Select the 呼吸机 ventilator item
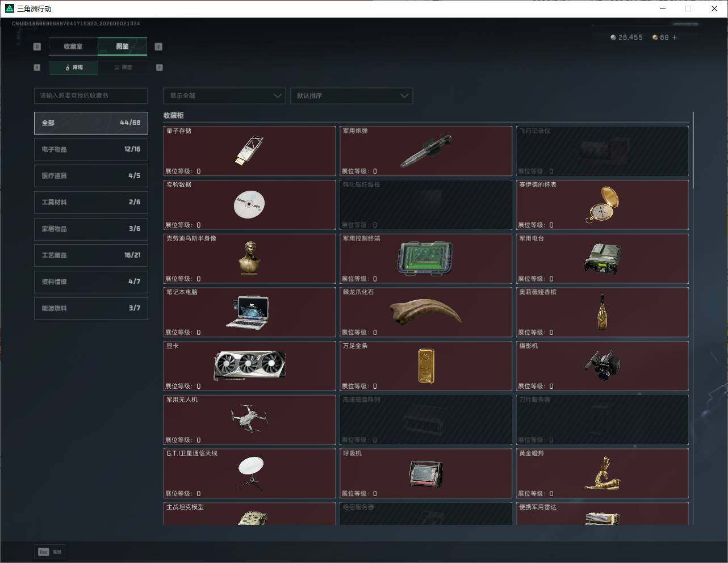 pos(426,473)
